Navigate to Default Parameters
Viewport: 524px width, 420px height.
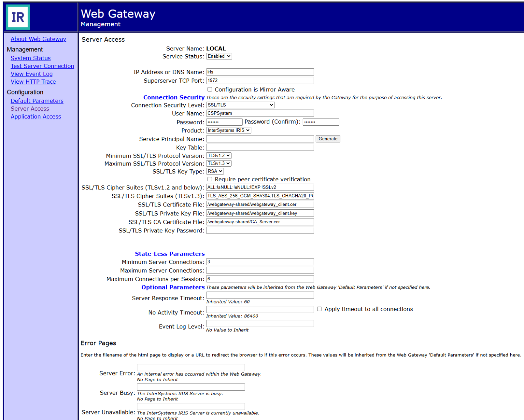(x=37, y=101)
